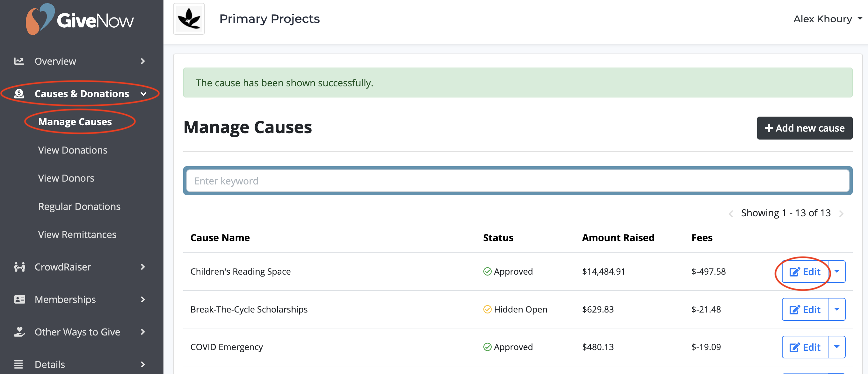
Task: Expand the CrowdRaiser menu chevron
Action: pos(143,267)
